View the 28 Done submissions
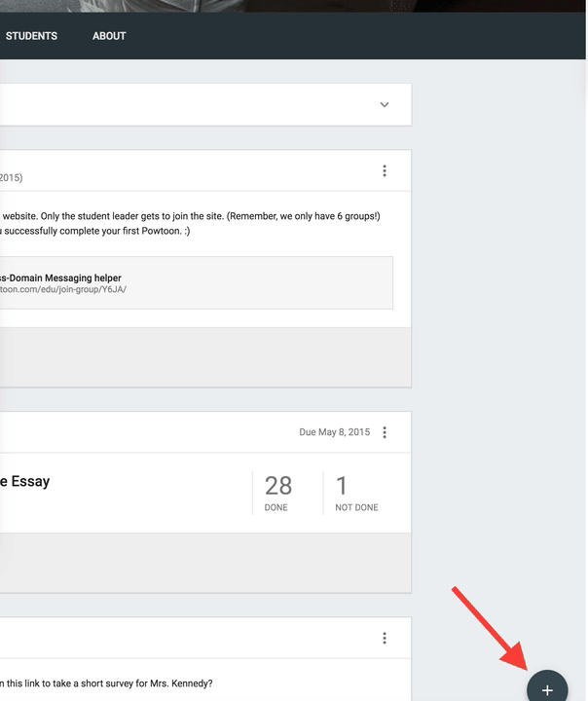588x701 pixels. coord(277,493)
